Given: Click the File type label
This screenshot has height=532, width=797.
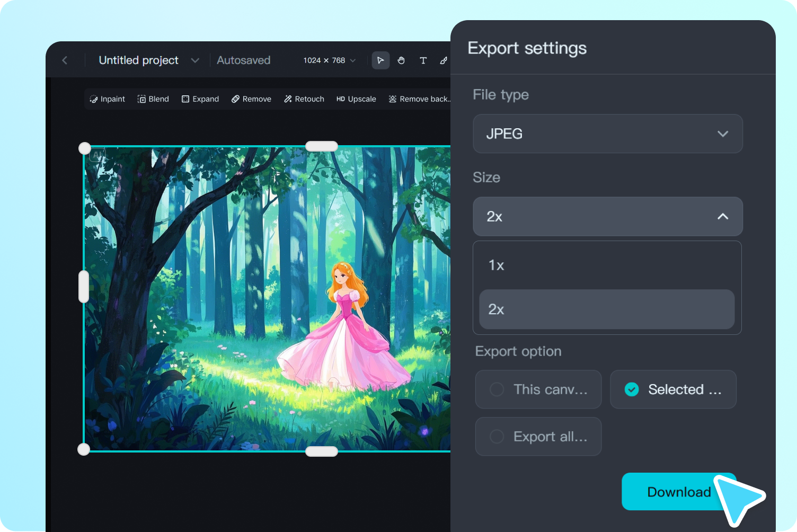Looking at the screenshot, I should click(501, 95).
